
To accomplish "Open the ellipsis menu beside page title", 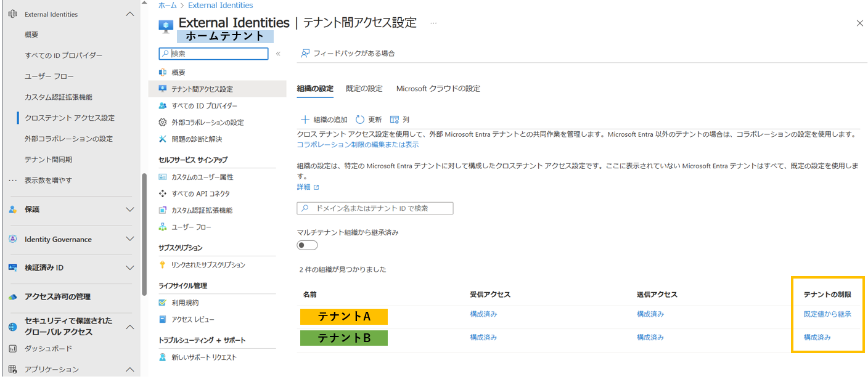I will 433,23.
